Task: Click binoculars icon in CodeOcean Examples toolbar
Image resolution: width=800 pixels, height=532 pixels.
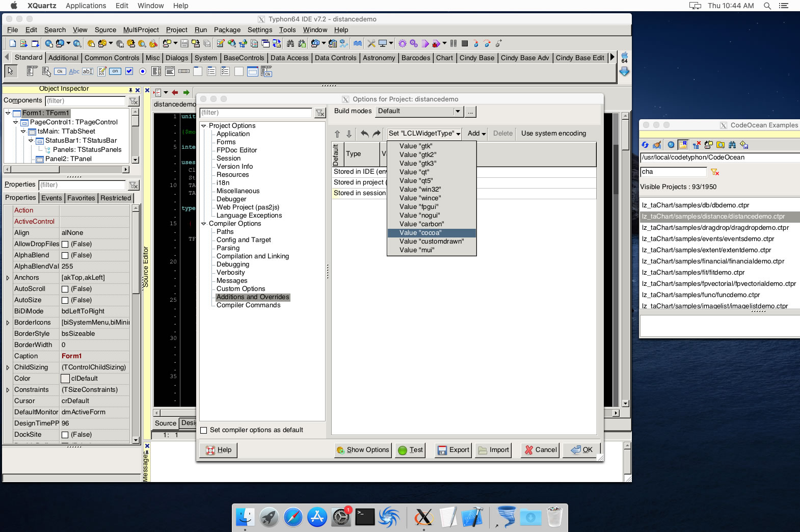Action: 732,145
